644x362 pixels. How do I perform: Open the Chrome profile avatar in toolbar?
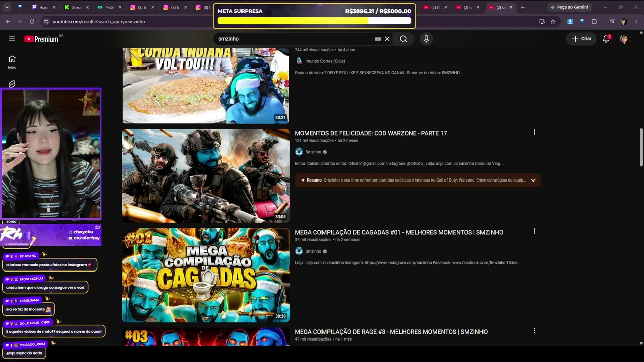(624, 22)
